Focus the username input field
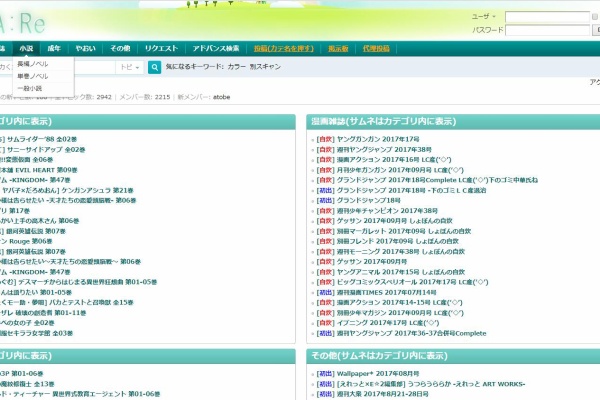The height and width of the screenshot is (400, 600). (x=547, y=17)
